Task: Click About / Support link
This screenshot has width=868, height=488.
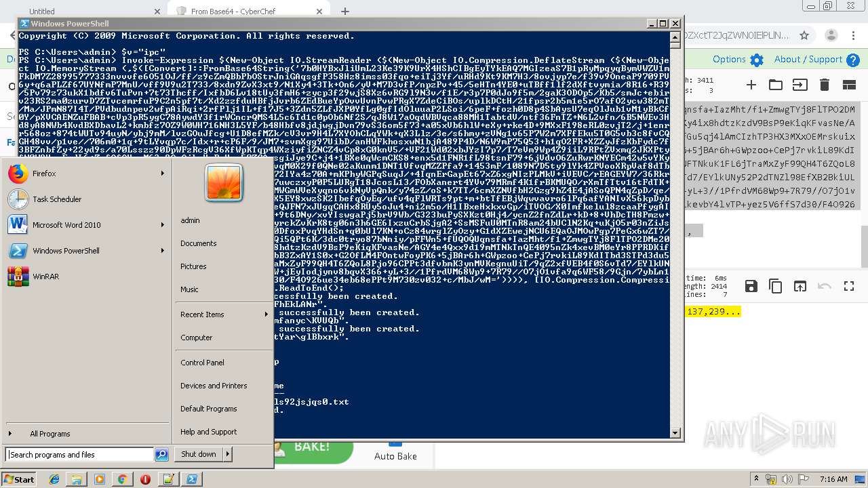Action: [808, 60]
